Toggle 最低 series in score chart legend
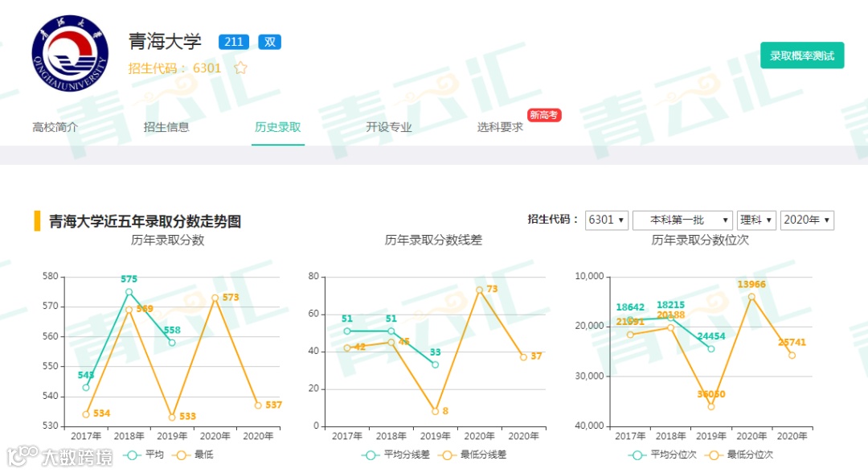 (193, 454)
